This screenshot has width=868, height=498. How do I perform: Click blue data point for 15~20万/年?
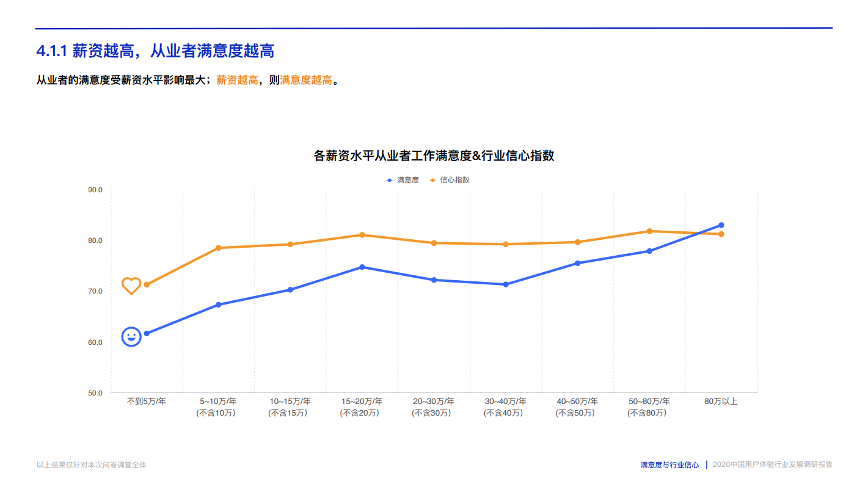point(362,267)
